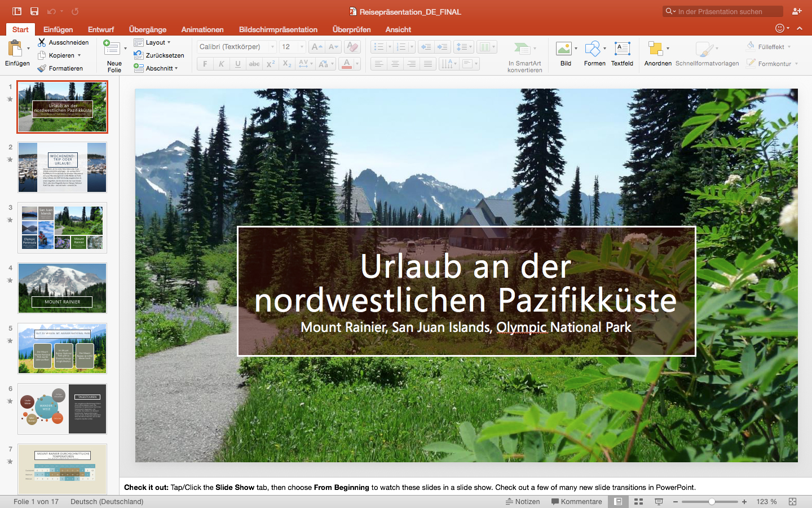Switch to slide sorter view icon
Image resolution: width=812 pixels, height=508 pixels.
pyautogui.click(x=638, y=501)
